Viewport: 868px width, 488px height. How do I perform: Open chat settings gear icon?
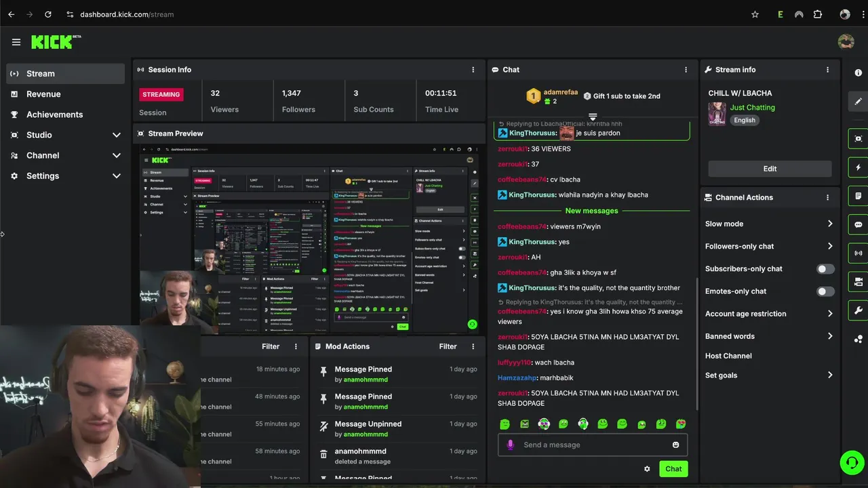pos(647,469)
